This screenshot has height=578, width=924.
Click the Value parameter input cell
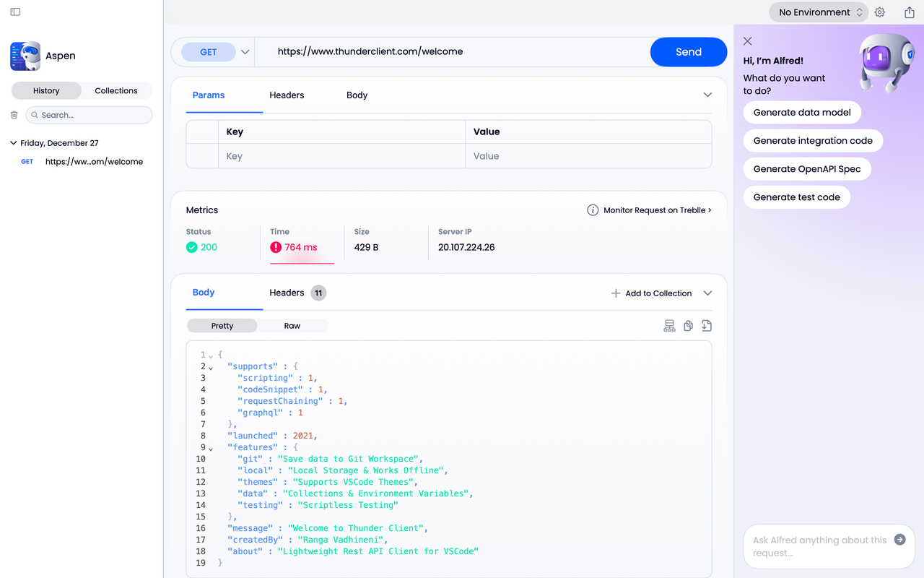pos(588,156)
